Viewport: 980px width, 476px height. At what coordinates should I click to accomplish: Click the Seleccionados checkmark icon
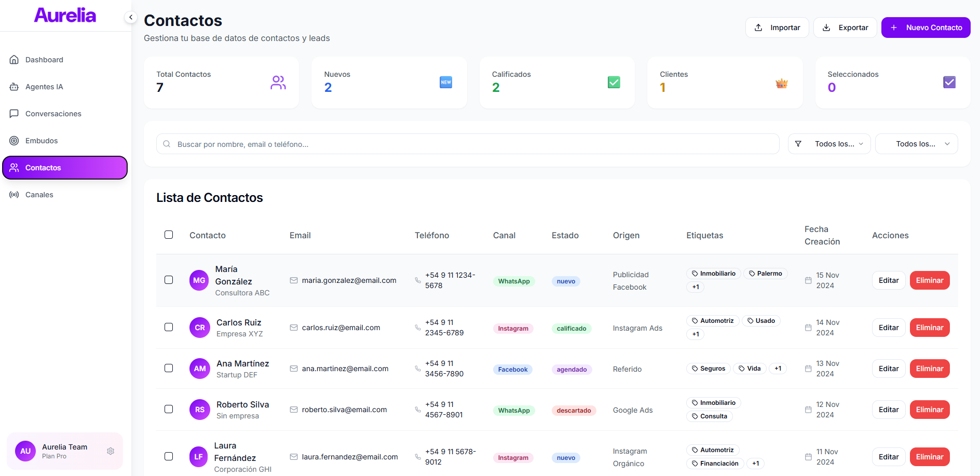[949, 83]
